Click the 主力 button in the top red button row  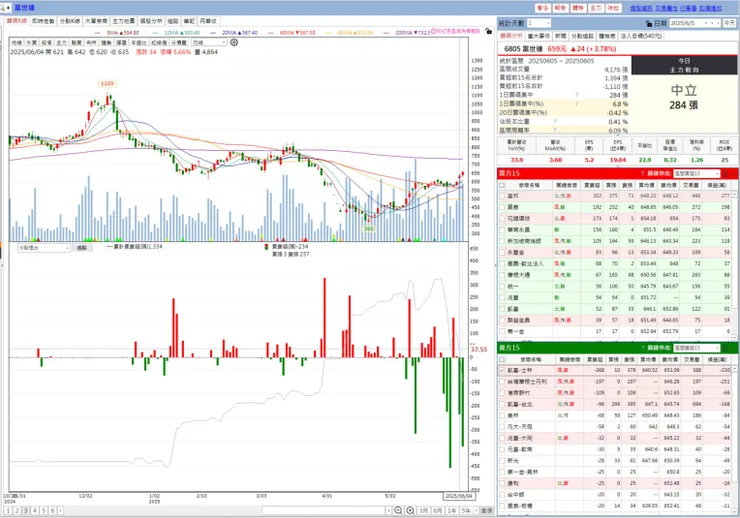coord(596,8)
